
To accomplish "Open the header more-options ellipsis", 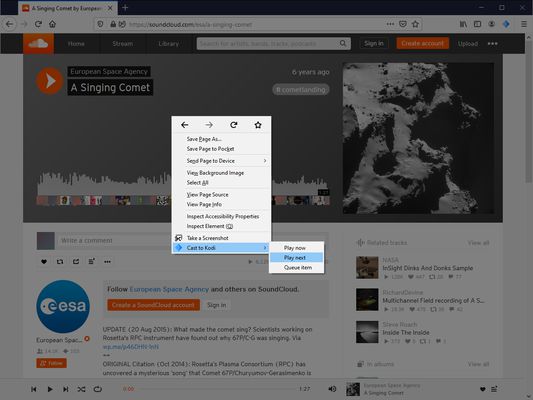I will 493,44.
